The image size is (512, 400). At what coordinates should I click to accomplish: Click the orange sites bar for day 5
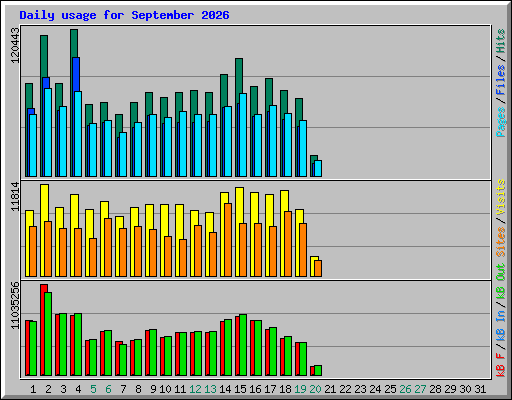click(93, 257)
